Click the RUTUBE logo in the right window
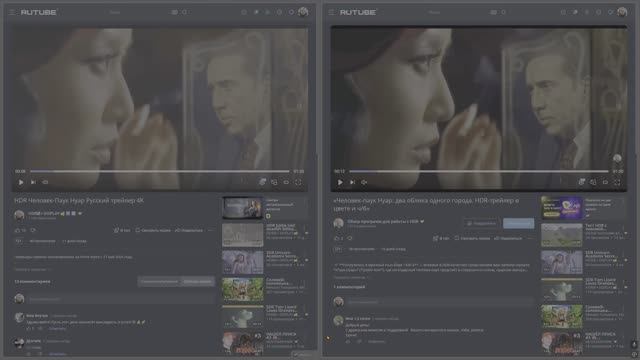The width and height of the screenshot is (640, 360). [358, 12]
